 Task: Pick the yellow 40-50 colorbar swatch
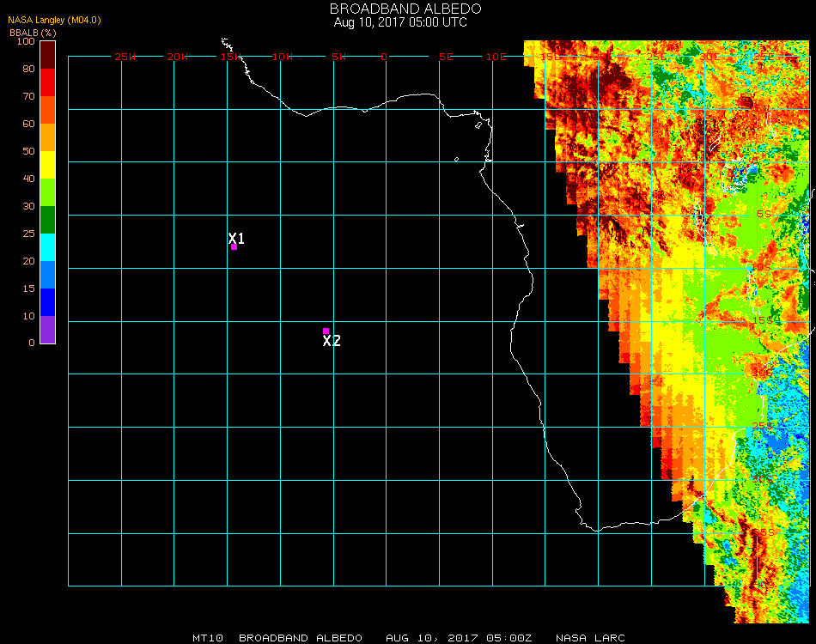[47, 165]
